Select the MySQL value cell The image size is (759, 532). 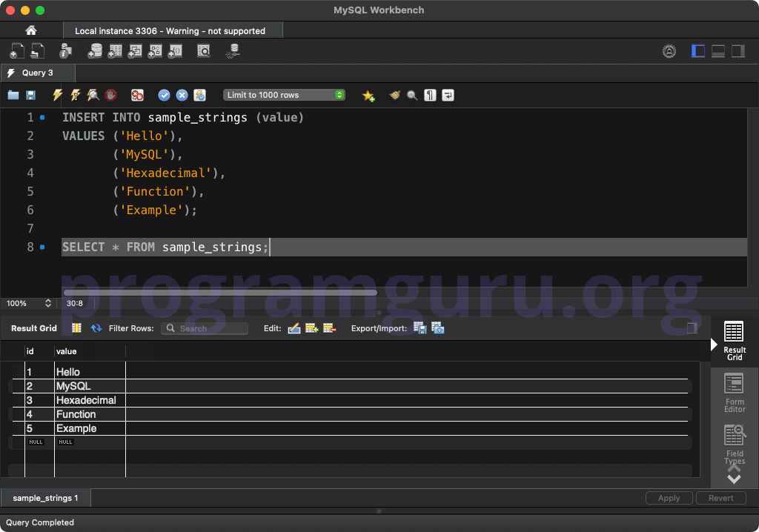[90, 386]
